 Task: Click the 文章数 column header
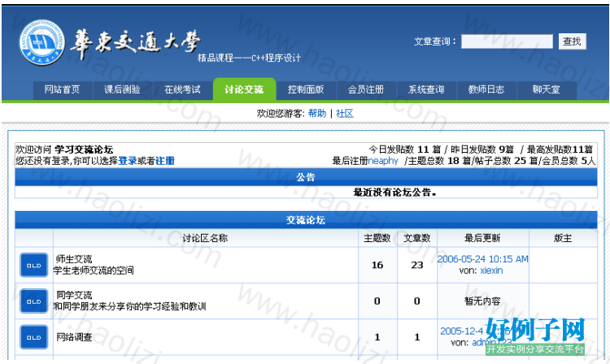pos(417,238)
